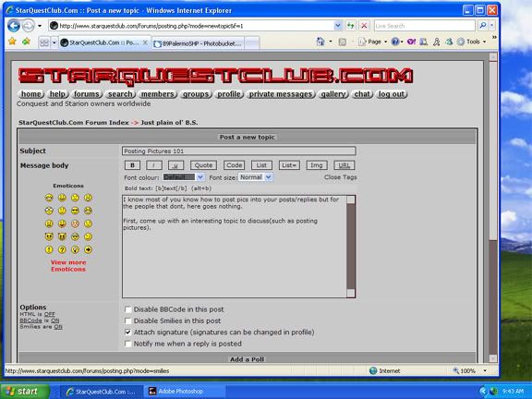Insert the question mark emoticon
The image size is (532, 399).
pyautogui.click(x=62, y=250)
